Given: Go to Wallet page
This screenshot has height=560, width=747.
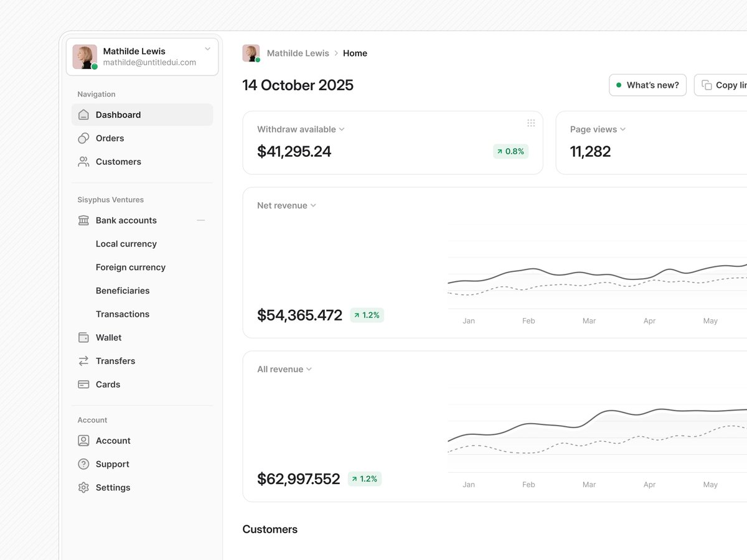Looking at the screenshot, I should click(x=143, y=337).
